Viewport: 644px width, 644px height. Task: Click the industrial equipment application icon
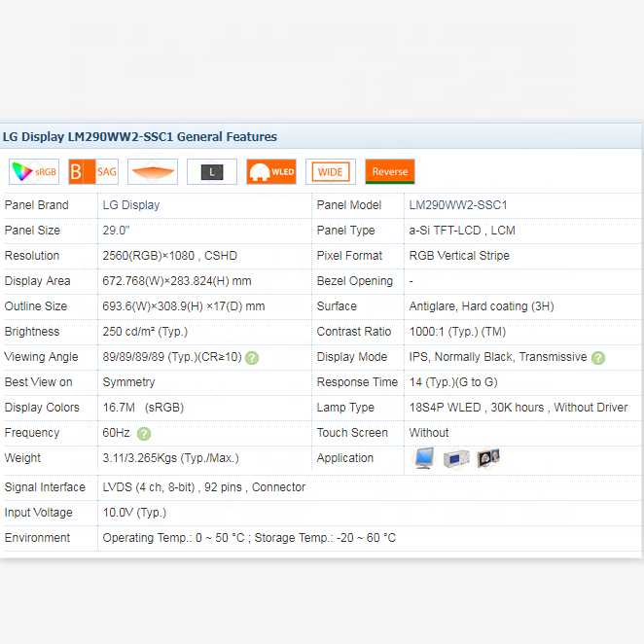click(x=456, y=459)
